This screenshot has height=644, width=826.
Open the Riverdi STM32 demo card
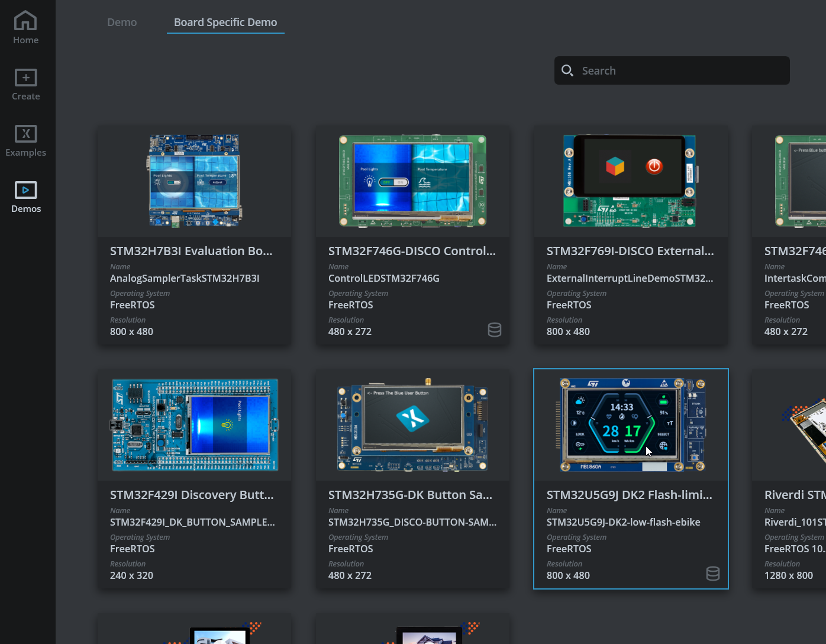tap(793, 479)
